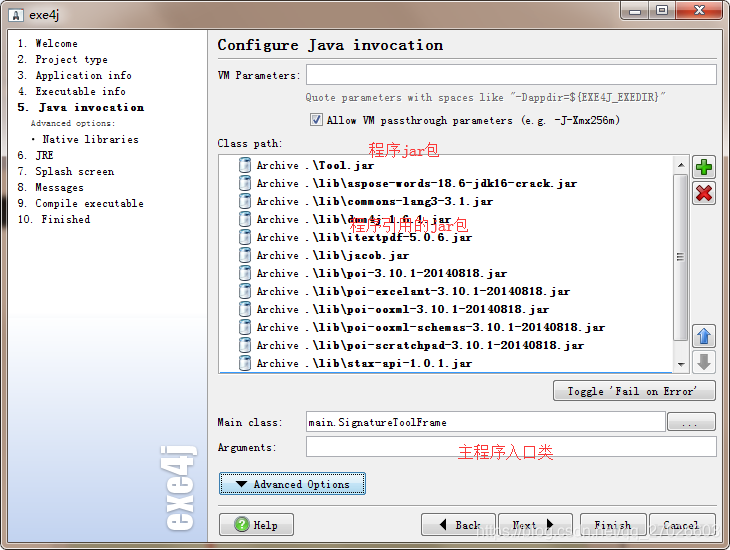
Task: Click archive icon beside poi-3.10.1 jar
Action: click(245, 273)
